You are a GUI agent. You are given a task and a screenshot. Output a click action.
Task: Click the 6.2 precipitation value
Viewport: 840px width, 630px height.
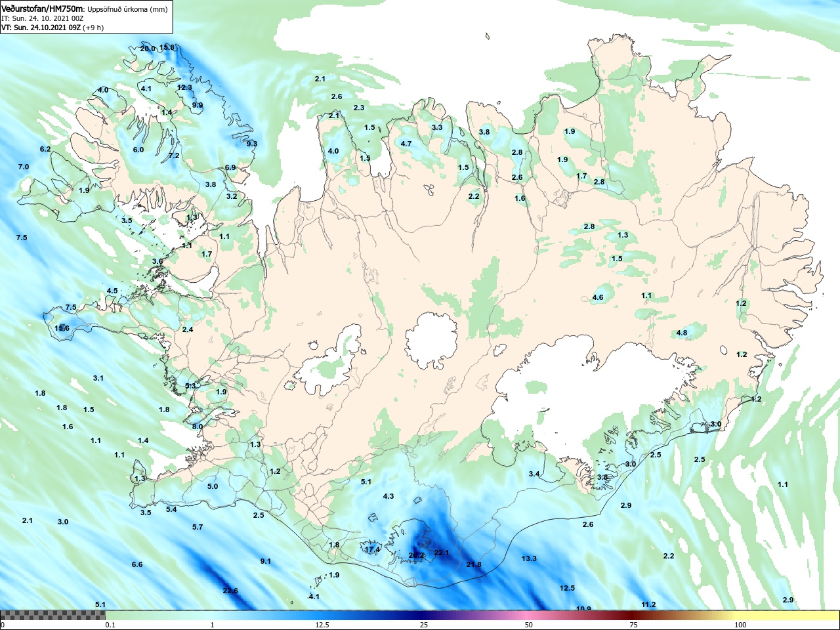click(45, 149)
